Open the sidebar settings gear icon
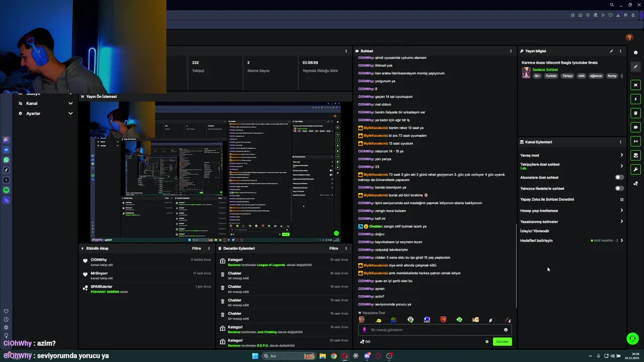The height and width of the screenshot is (362, 644). pos(6,327)
